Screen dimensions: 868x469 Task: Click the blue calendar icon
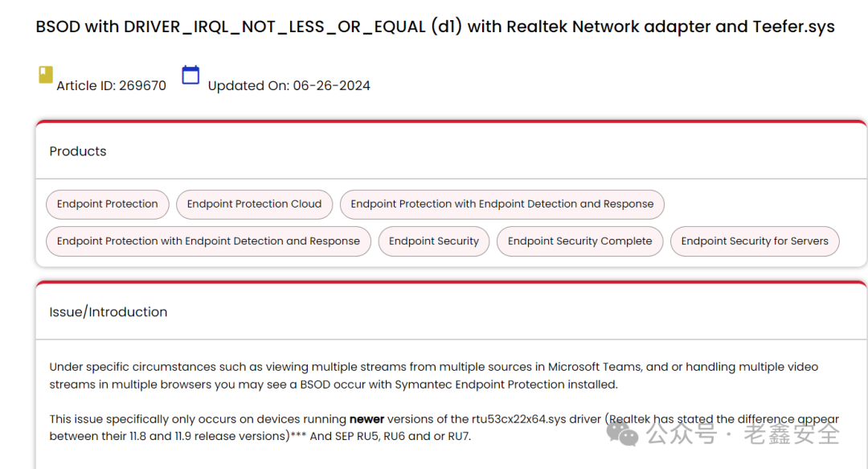(190, 75)
